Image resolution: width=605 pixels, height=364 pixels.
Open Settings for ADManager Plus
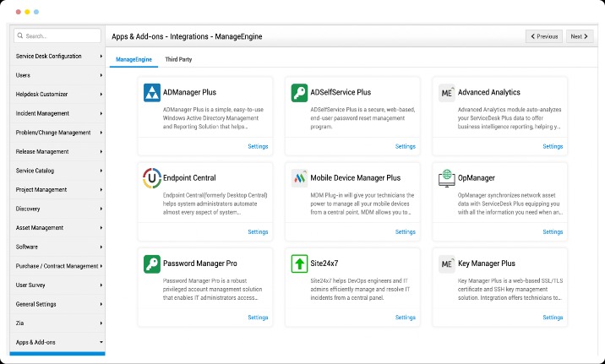[258, 146]
